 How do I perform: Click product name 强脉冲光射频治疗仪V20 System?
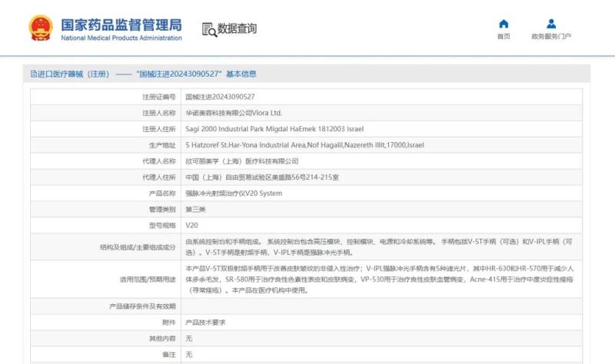[x=234, y=194]
